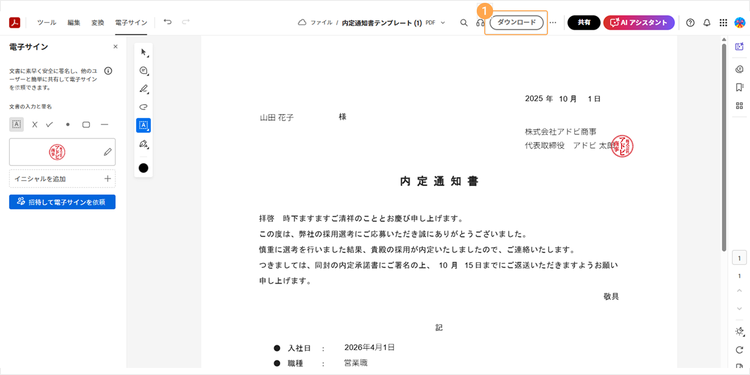Click the cloud storage icon beside ファイル
Screen dimensions: 750x375
pyautogui.click(x=302, y=22)
